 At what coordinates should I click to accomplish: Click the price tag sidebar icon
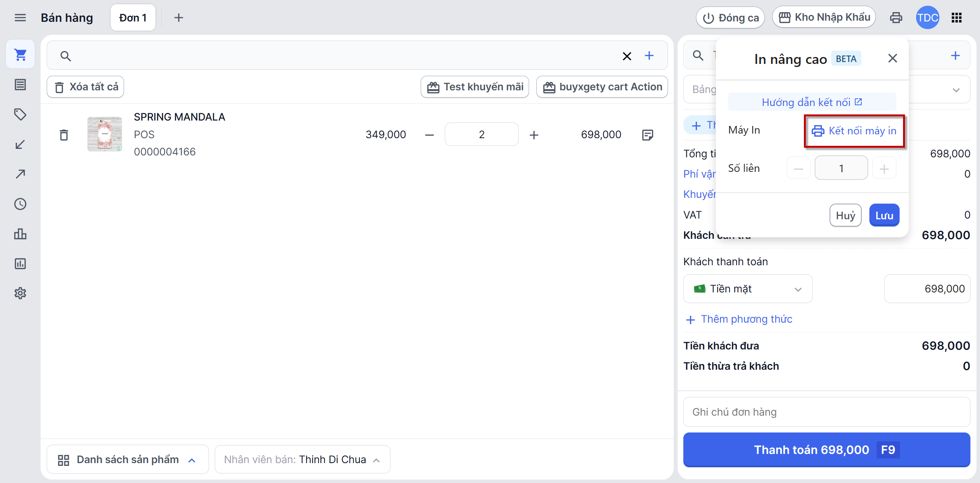coord(20,114)
